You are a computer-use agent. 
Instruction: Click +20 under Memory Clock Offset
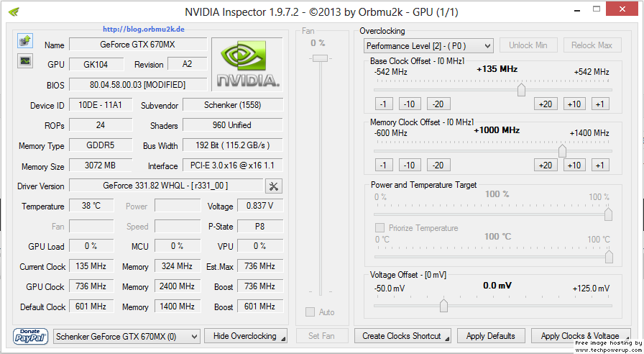point(546,165)
